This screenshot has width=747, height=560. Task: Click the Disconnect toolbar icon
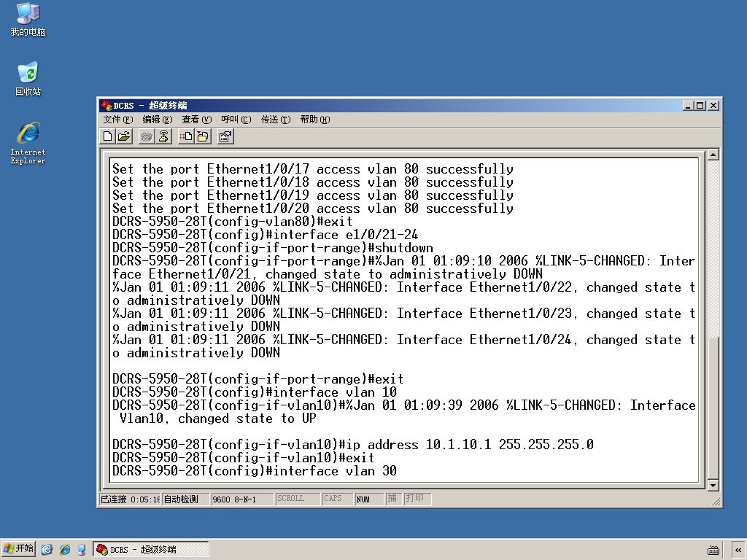coord(163,137)
